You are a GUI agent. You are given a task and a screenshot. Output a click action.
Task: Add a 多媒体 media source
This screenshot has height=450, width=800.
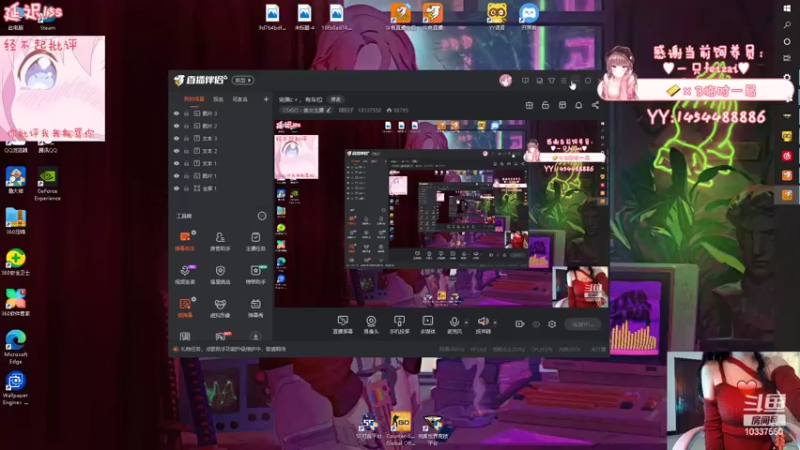tap(428, 324)
